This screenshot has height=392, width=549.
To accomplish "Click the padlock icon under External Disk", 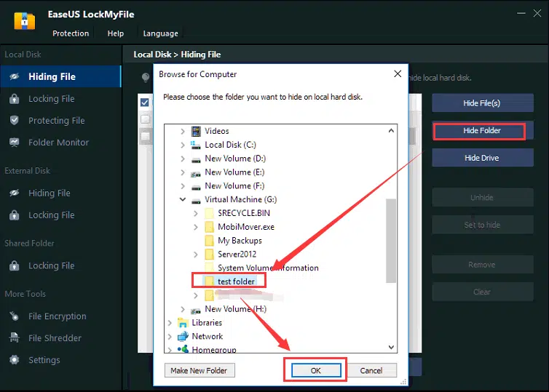I will (15, 215).
